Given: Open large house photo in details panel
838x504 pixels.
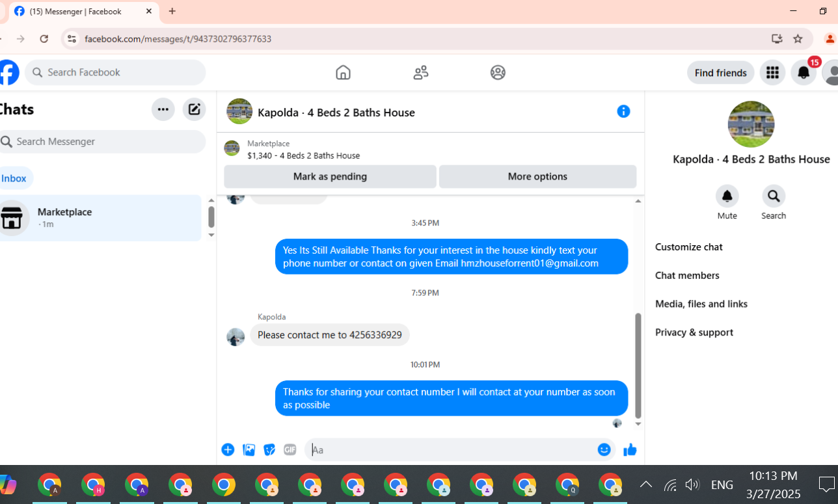Looking at the screenshot, I should [x=751, y=124].
